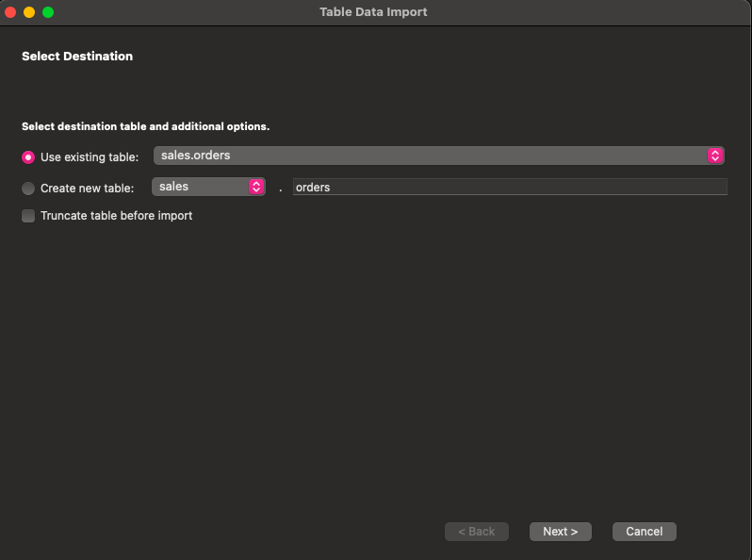752x560 pixels.
Task: Click the "Create new table:" label text
Action: click(87, 189)
